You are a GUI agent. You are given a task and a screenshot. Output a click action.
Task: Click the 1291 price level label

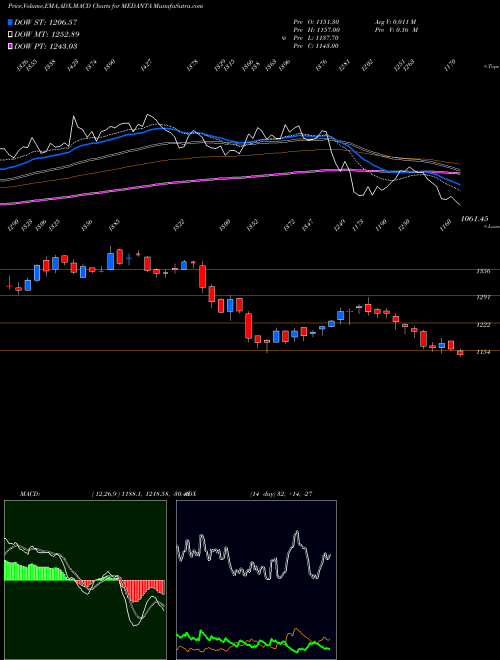[x=483, y=298]
